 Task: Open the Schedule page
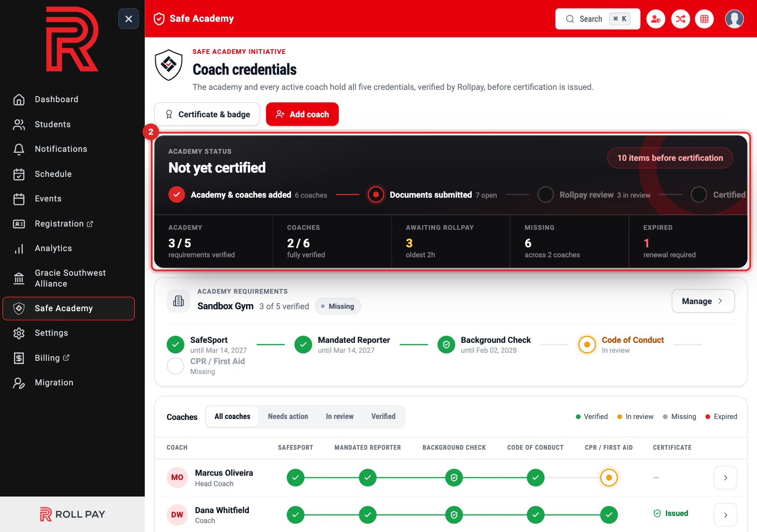tap(69, 174)
